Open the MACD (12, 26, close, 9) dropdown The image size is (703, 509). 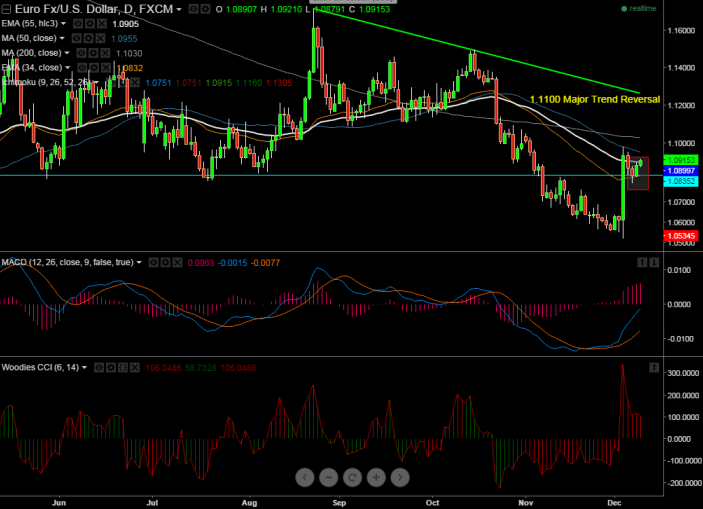[140, 262]
